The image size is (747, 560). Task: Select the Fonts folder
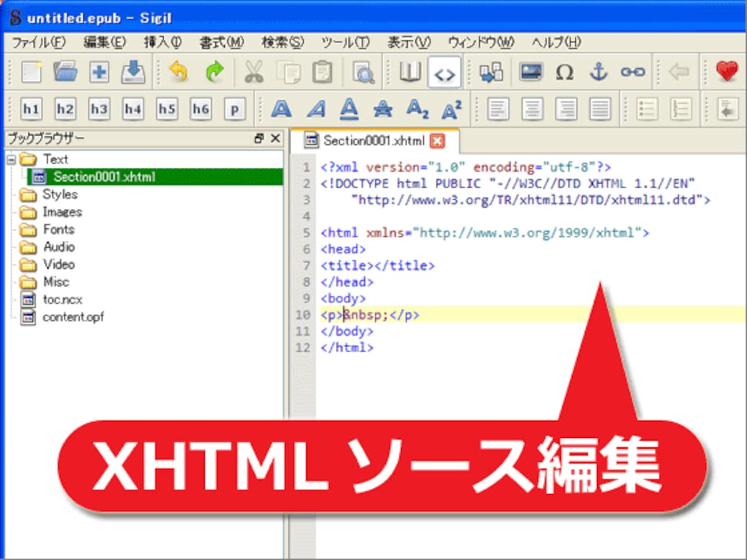point(59,229)
